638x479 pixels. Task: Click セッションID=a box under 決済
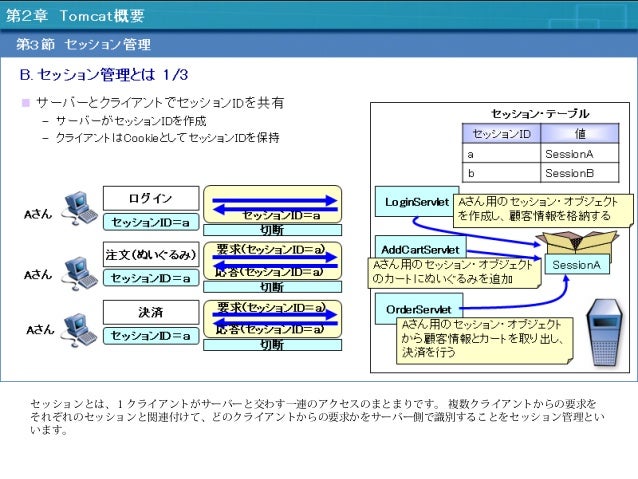tap(151, 336)
